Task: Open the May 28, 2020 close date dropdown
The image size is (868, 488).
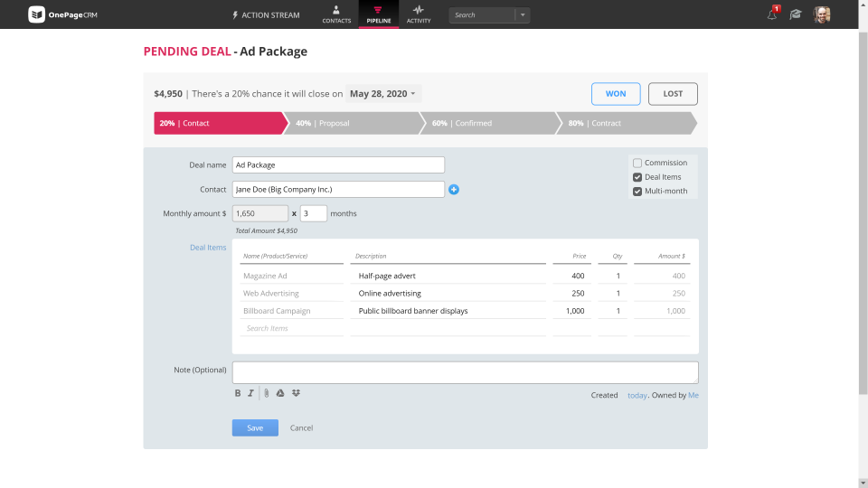Action: [383, 93]
